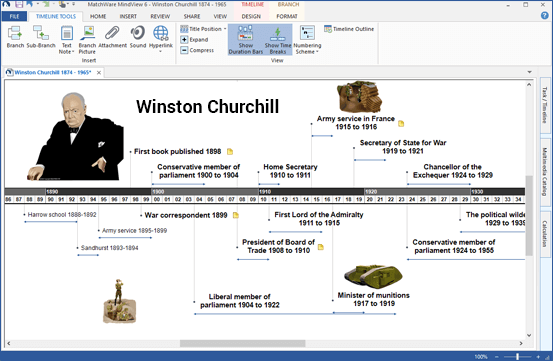Viewport: 553px width, 361px height.
Task: Add an Attachment with paperclip icon
Action: [113, 37]
